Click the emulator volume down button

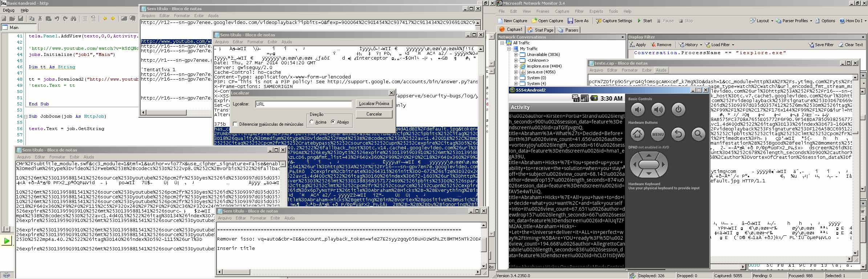tap(638, 109)
